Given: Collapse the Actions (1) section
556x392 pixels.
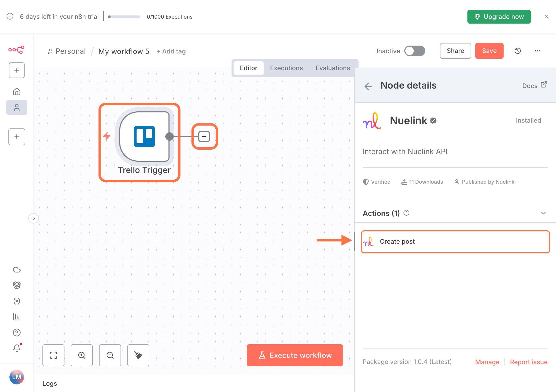Looking at the screenshot, I should [x=543, y=213].
